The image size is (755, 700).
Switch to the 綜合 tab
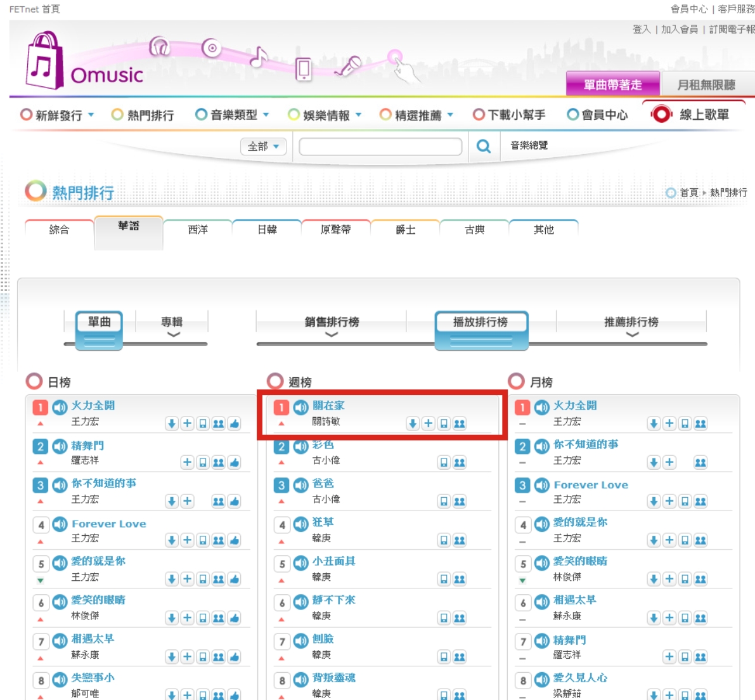[x=59, y=230]
